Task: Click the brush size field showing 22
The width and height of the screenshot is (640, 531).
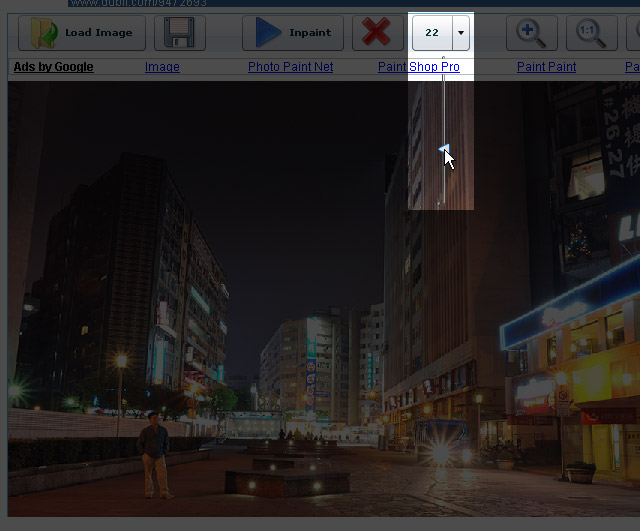Action: pyautogui.click(x=432, y=33)
